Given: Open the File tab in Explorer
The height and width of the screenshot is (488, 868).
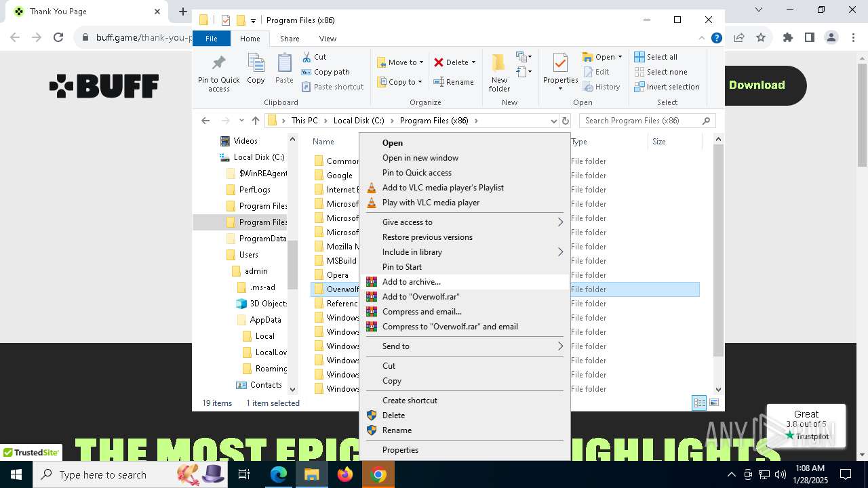Looking at the screenshot, I should point(212,39).
